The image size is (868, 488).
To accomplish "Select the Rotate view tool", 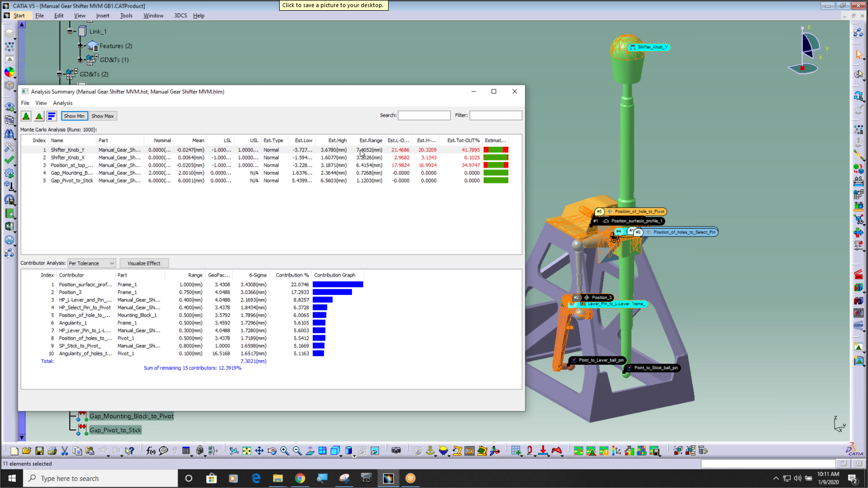I will coord(272,450).
